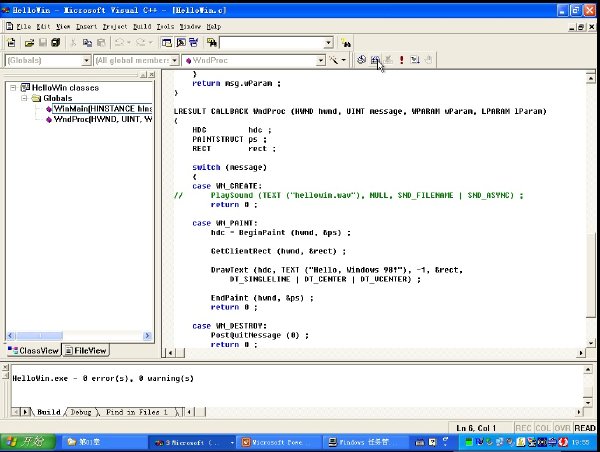Click the Stop Build icon
Image resolution: width=600 pixels, height=452 pixels.
tap(388, 60)
